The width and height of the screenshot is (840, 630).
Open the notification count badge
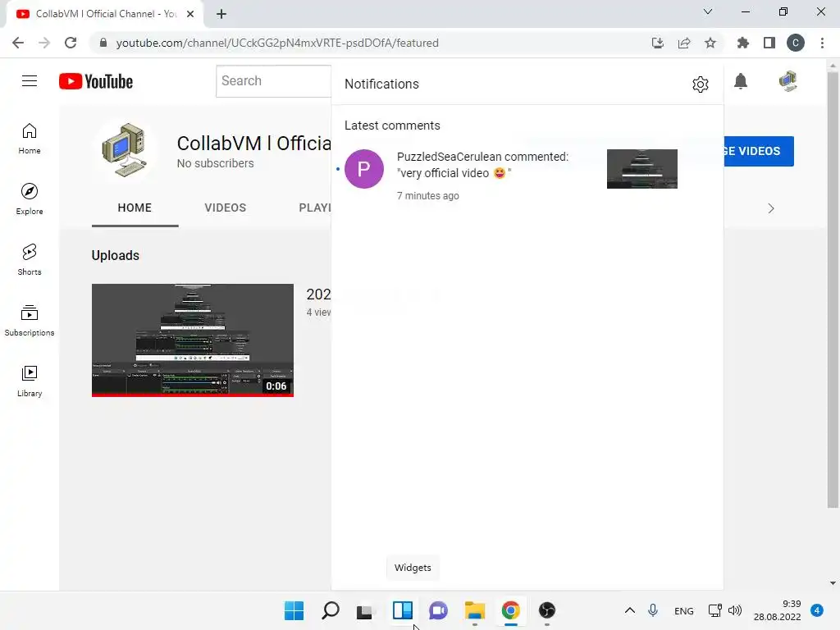[x=817, y=610]
